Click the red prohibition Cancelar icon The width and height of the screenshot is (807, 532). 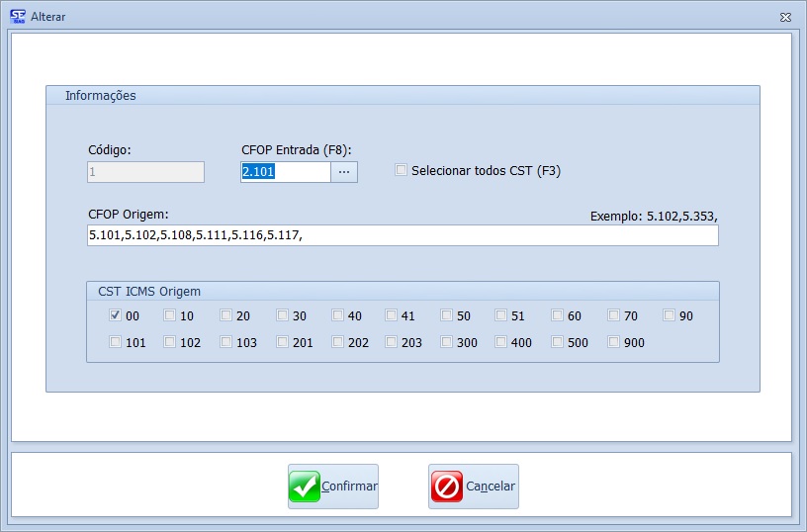(x=447, y=487)
